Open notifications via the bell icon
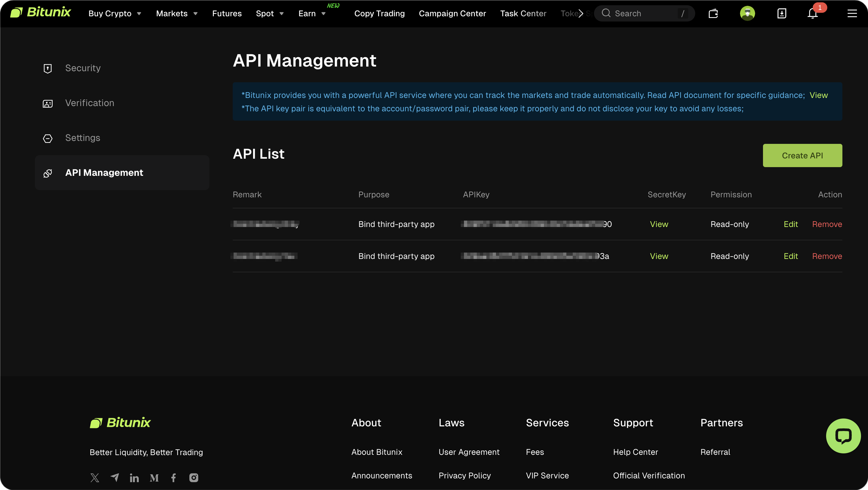Viewport: 868px width, 490px height. tap(812, 14)
